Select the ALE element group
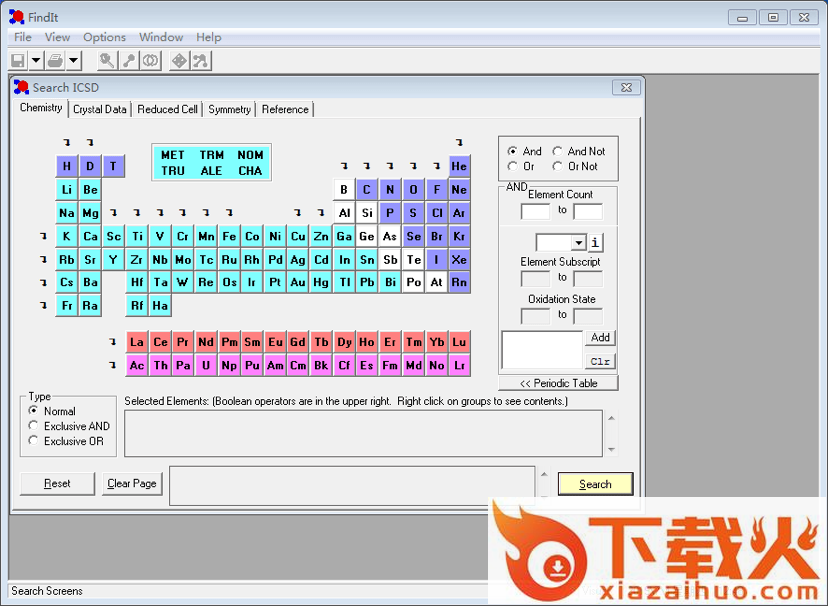828x606 pixels. (x=211, y=171)
